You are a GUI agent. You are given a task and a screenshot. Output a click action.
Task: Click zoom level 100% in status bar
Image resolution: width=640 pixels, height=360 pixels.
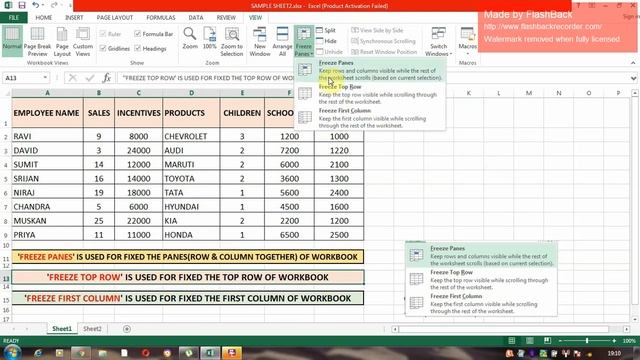coord(629,340)
